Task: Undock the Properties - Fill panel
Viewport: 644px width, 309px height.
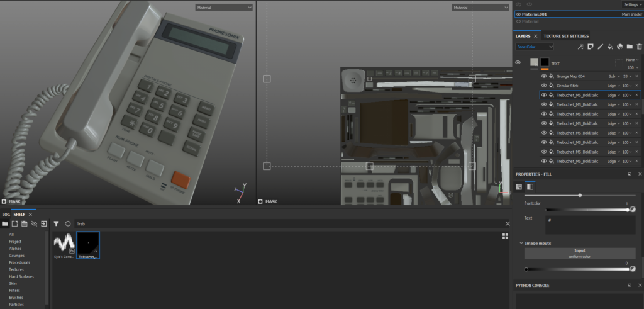Action: click(630, 174)
